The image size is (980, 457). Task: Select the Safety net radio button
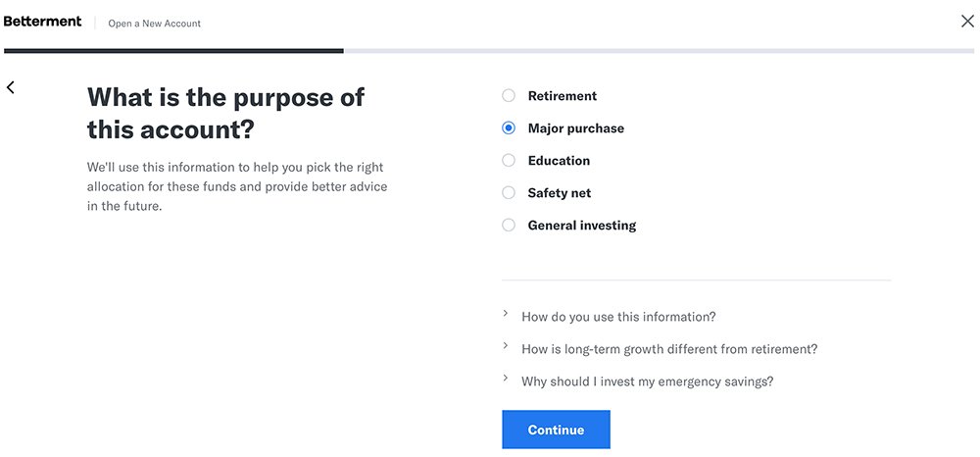tap(509, 192)
